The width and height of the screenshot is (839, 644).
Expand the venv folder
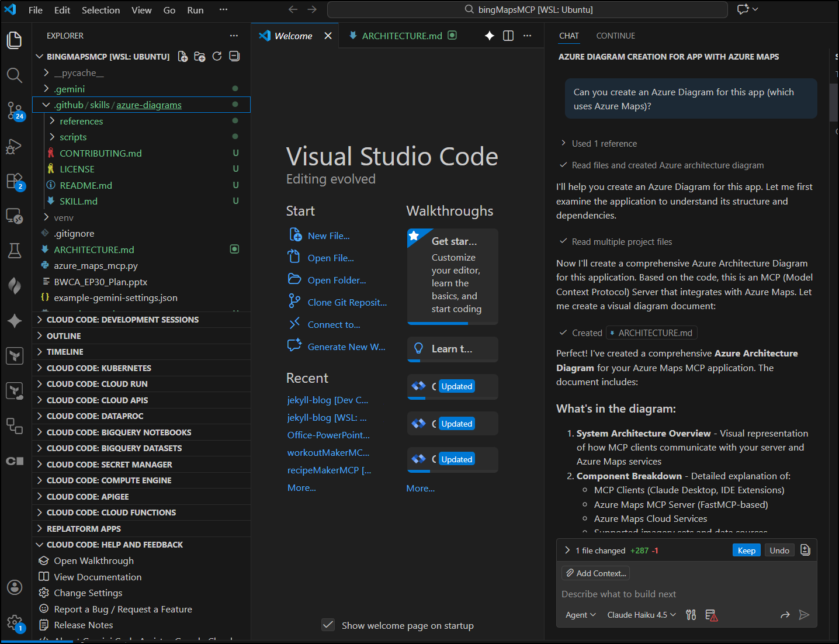(64, 217)
